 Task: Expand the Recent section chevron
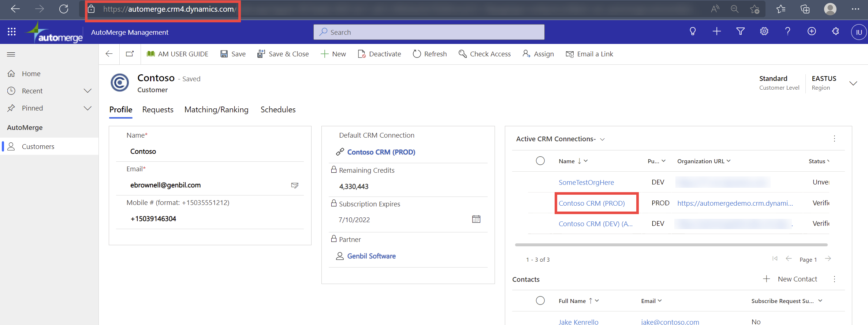pos(87,91)
